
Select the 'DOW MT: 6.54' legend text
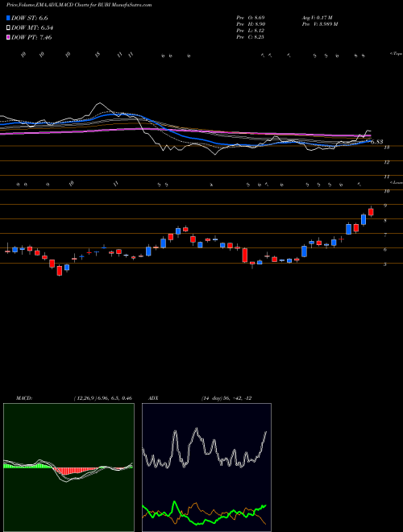pyautogui.click(x=32, y=28)
